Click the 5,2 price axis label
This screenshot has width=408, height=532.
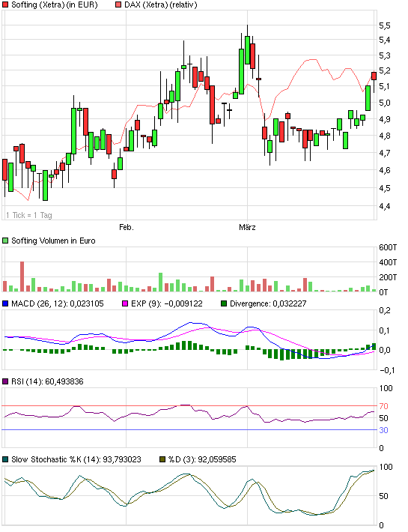pos(385,71)
